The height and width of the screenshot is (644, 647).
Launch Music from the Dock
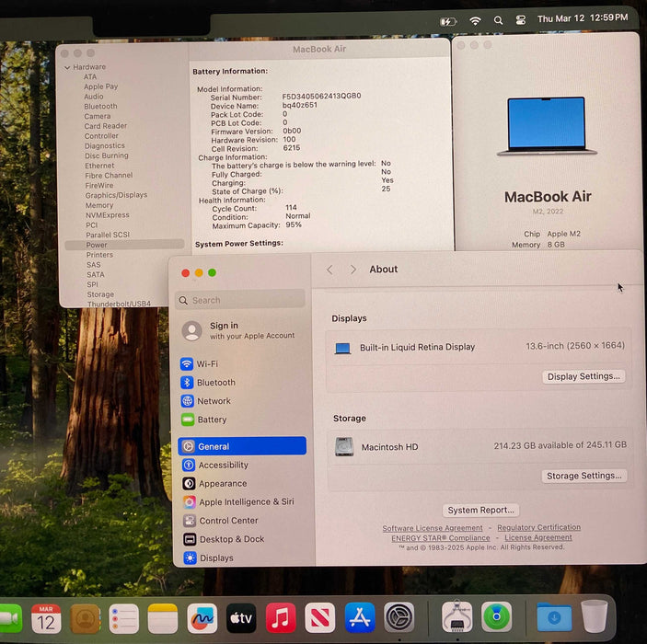pos(281,618)
